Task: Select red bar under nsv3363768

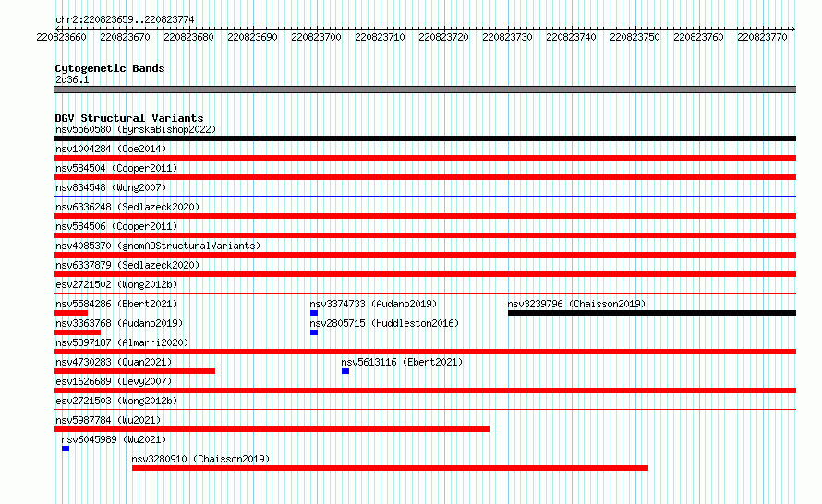Action: (x=77, y=332)
